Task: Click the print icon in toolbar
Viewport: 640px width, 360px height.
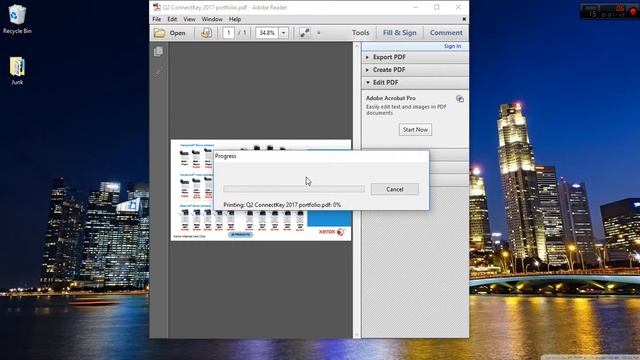Action: tap(206, 33)
